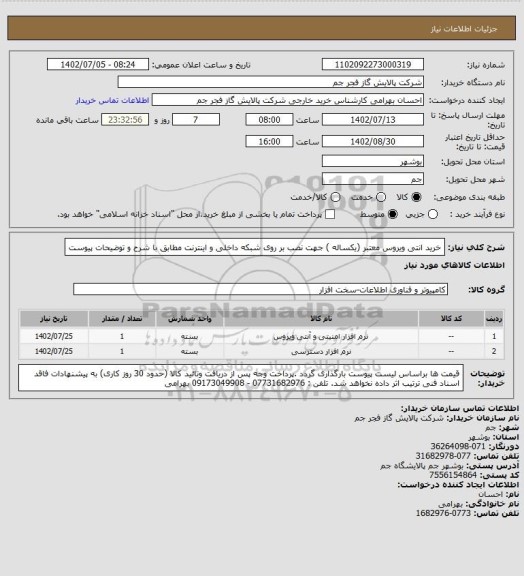Click the date 1402/07/25 in row 1
Screen dimensions: 524x576
54,336
